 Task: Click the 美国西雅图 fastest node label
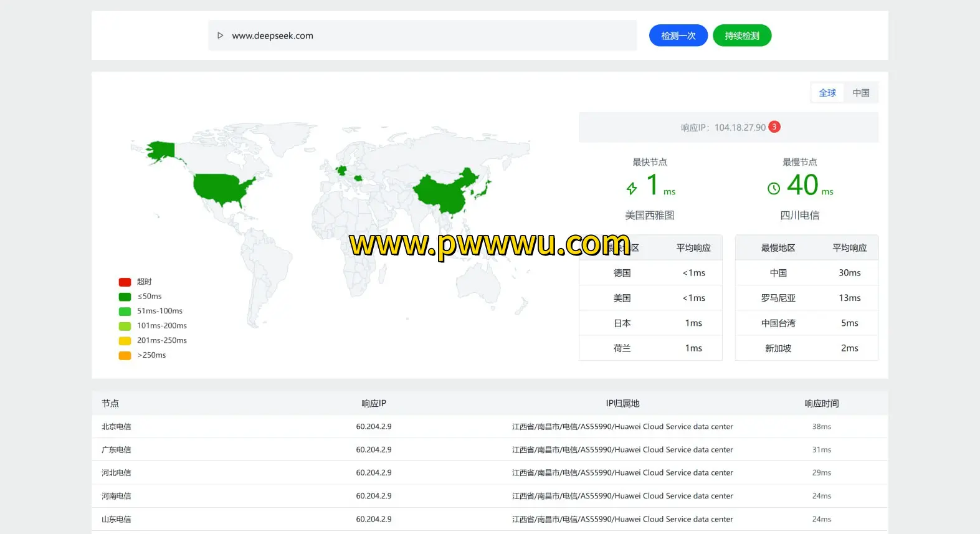click(x=650, y=215)
